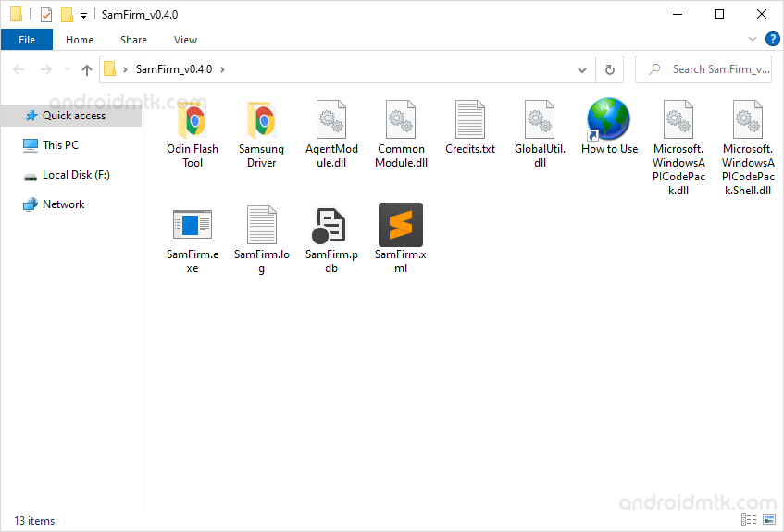Viewport: 784px width, 532px height.
Task: Click the Properties quick access toolbar icon
Action: [x=46, y=15]
